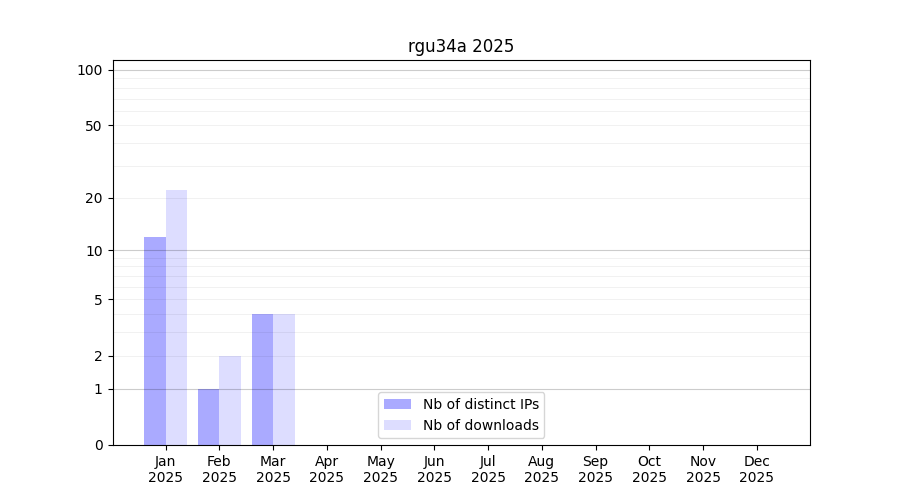The height and width of the screenshot is (500, 900).
Task: Click the Jan downloads bar
Action: (x=176, y=318)
